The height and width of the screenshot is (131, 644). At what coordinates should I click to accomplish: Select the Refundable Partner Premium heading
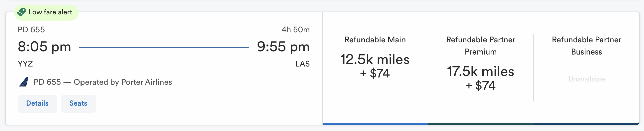point(480,46)
